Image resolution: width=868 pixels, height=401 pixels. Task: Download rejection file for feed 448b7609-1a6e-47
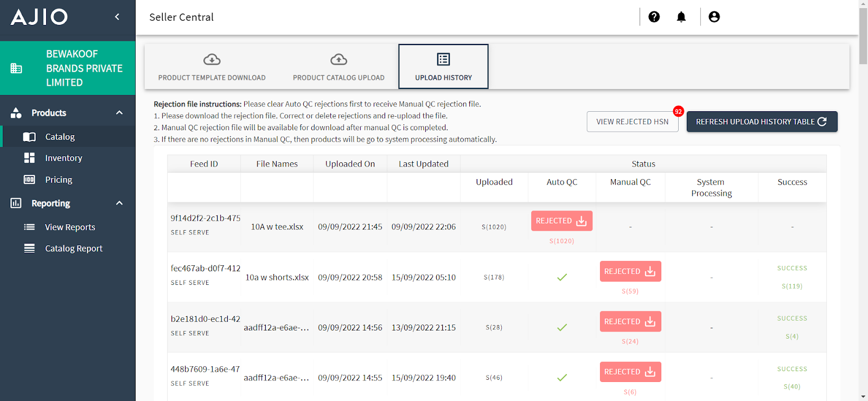(x=630, y=372)
